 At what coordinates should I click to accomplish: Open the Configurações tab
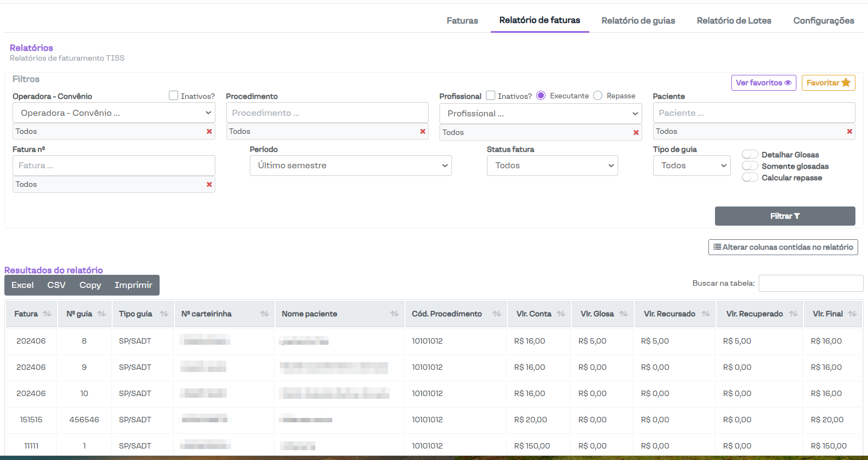(x=823, y=21)
